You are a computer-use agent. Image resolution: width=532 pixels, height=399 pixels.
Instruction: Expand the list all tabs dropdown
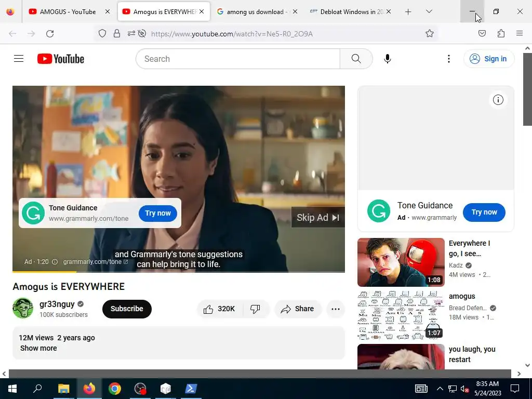[x=429, y=11]
